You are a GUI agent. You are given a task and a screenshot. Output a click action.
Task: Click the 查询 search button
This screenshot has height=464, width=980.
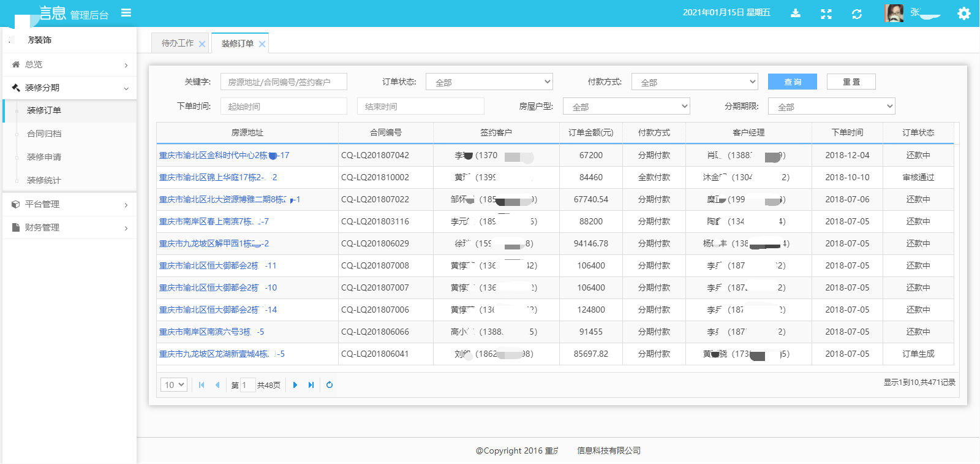pos(792,82)
